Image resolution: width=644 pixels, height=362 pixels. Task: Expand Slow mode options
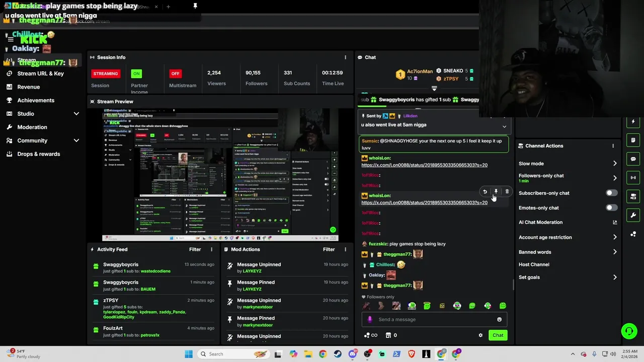[x=615, y=163]
